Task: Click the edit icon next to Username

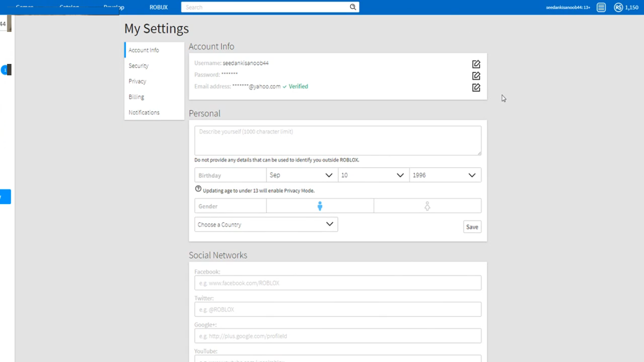Action: click(x=476, y=64)
